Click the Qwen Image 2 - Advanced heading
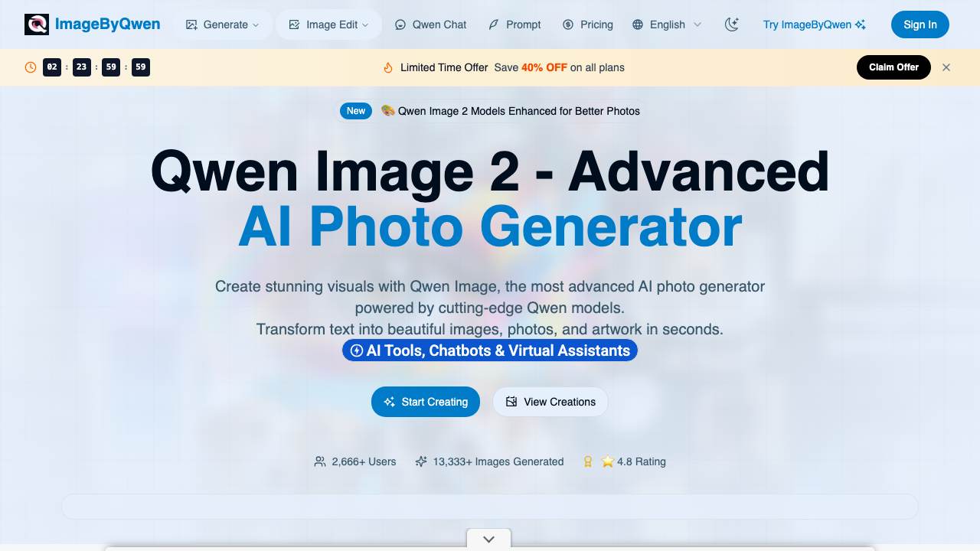980x551 pixels. click(490, 171)
